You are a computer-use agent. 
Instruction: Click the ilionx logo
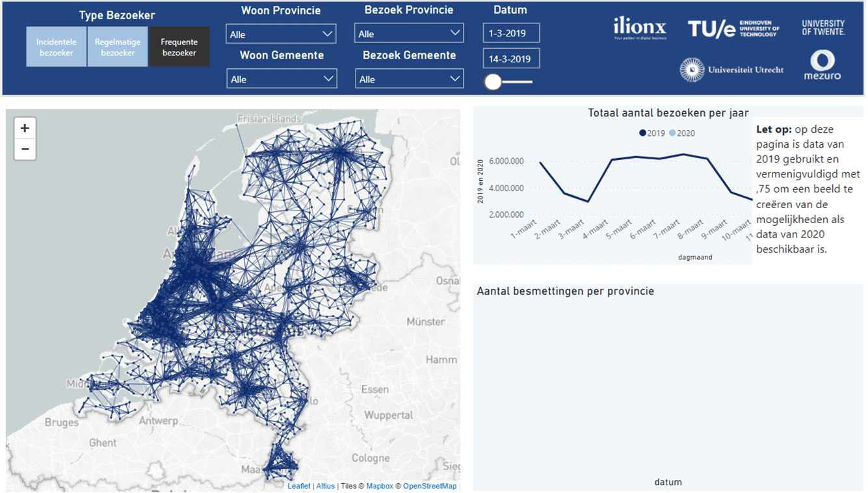coord(640,29)
